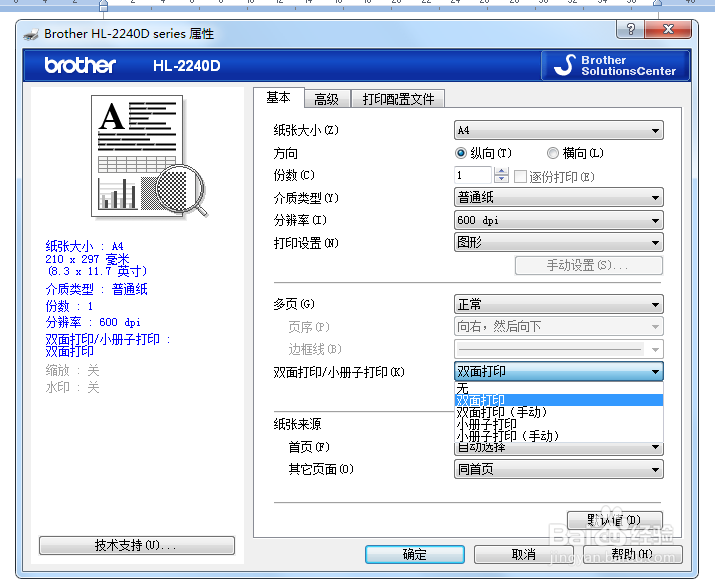Screen dimensions: 715x582
Task: Click 纸张大小 : A4 summary text
Action: tap(84, 246)
